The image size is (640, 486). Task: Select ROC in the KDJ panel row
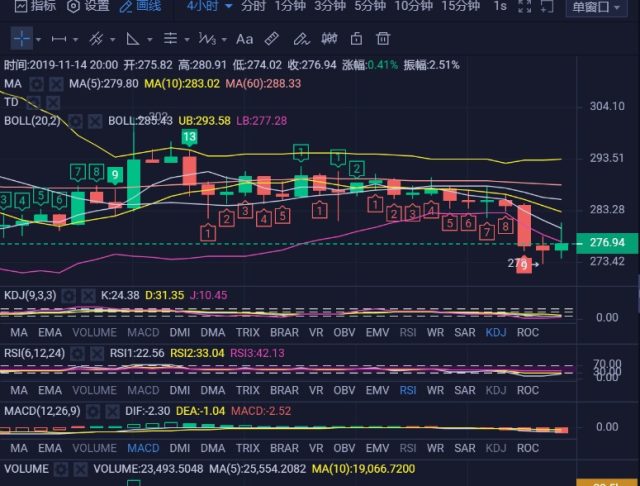pos(528,333)
